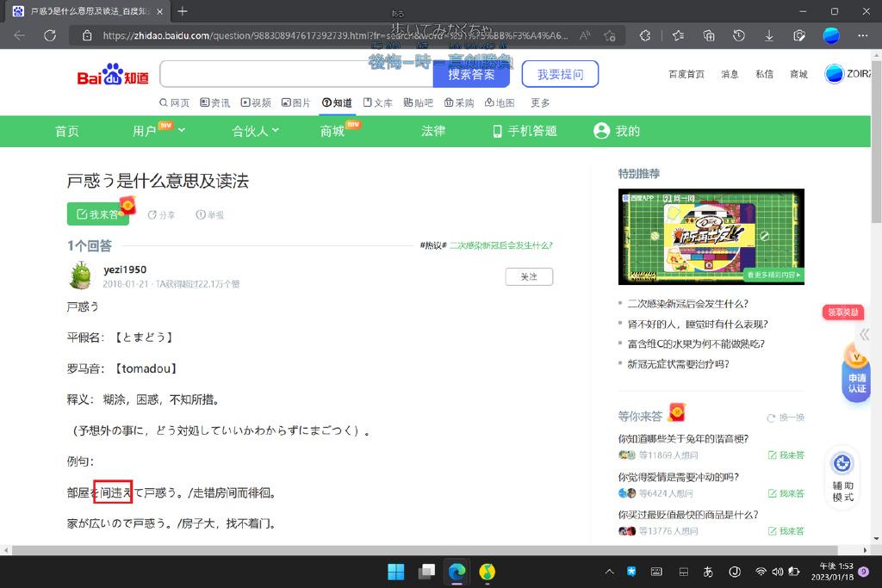
Task: Click the browser back arrow
Action: 19,35
